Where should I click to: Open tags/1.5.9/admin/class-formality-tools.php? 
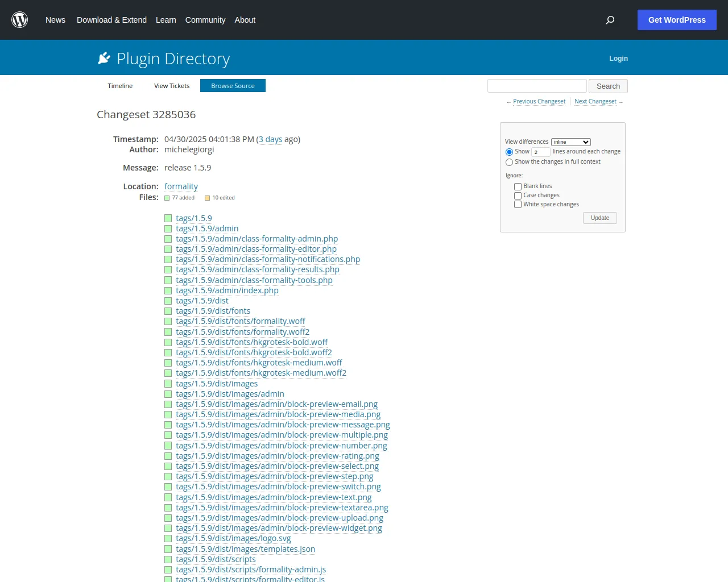(254, 280)
